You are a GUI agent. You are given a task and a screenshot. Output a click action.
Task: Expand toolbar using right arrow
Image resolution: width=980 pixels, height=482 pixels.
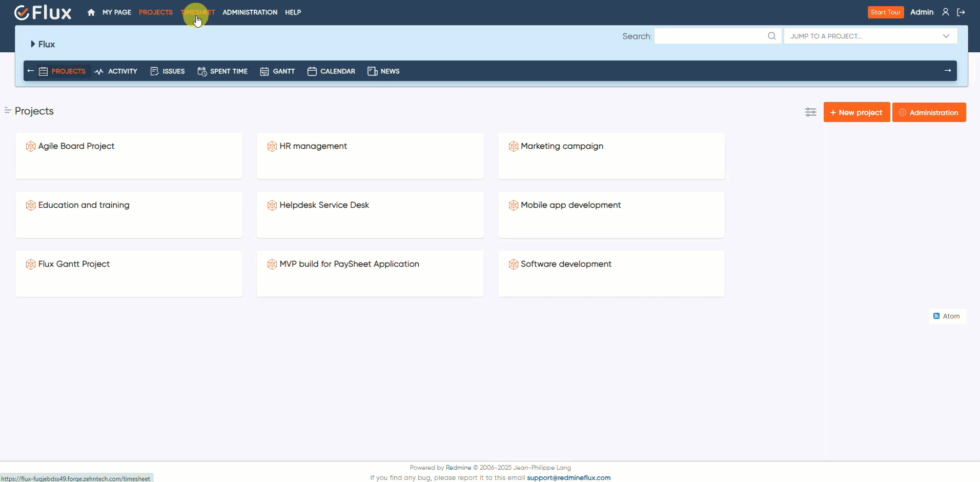(948, 71)
